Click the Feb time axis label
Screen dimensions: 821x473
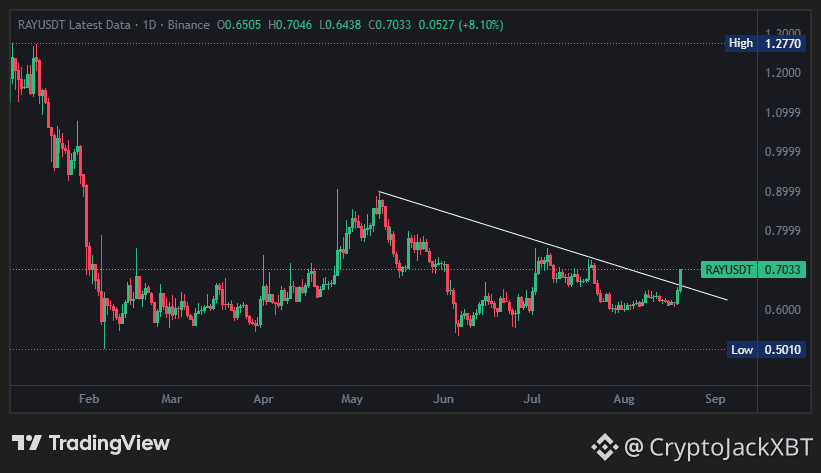[89, 399]
